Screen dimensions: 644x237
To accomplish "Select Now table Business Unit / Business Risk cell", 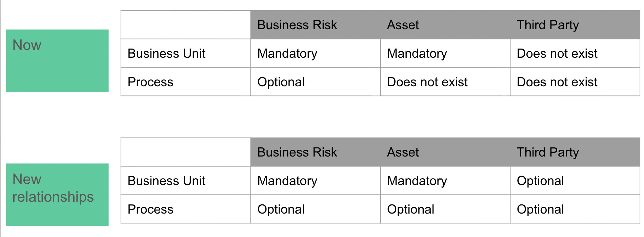I will [315, 53].
